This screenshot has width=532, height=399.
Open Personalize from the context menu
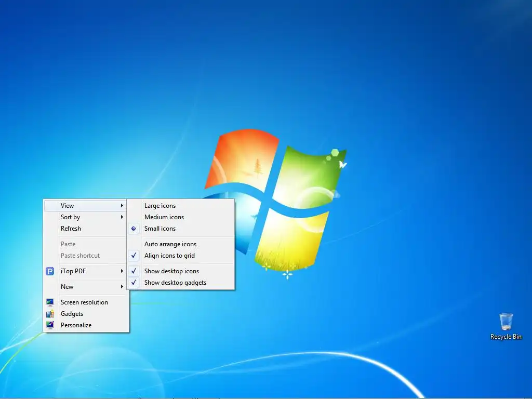click(x=86, y=325)
